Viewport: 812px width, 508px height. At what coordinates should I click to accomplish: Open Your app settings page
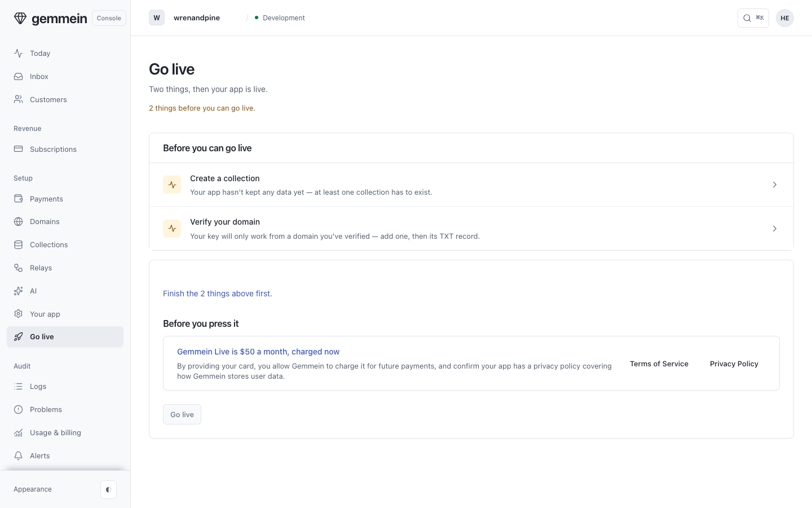click(65, 314)
